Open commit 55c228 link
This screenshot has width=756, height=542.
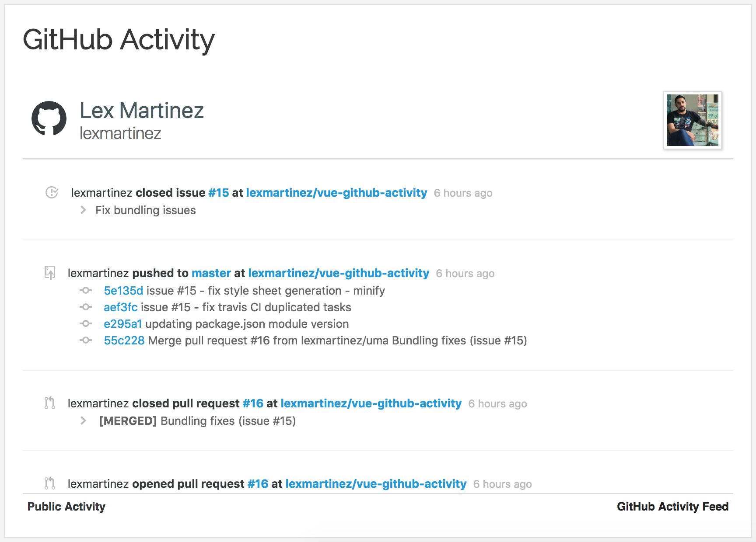click(124, 340)
